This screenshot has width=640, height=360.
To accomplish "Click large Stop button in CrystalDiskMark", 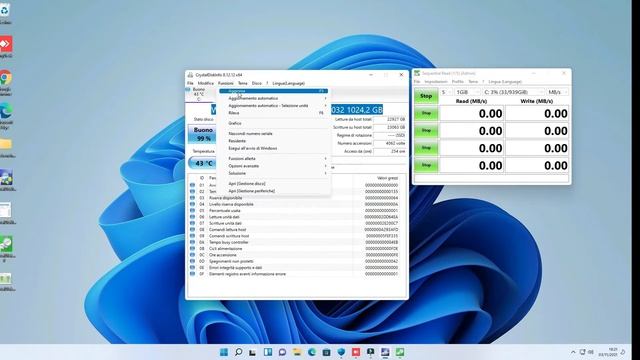I will click(x=426, y=96).
